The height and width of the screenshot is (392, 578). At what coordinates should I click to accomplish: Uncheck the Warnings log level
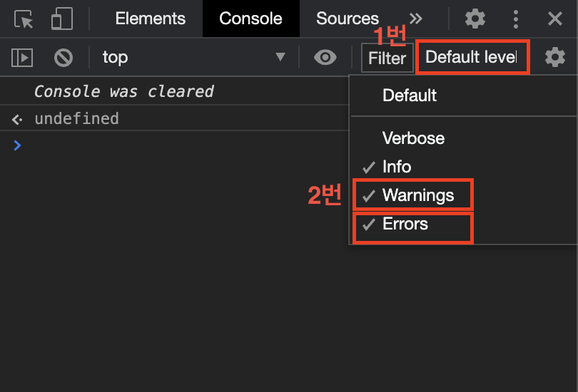click(417, 195)
